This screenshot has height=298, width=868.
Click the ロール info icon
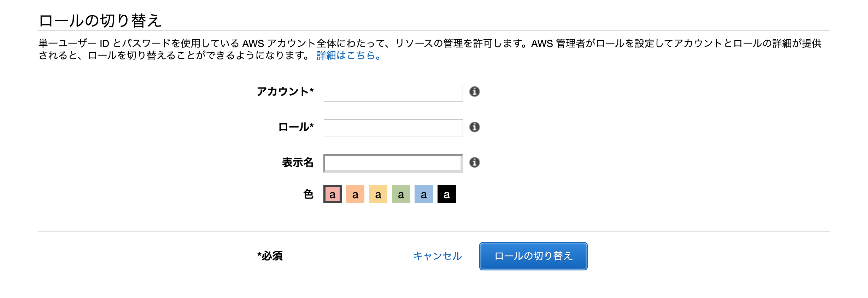click(474, 127)
